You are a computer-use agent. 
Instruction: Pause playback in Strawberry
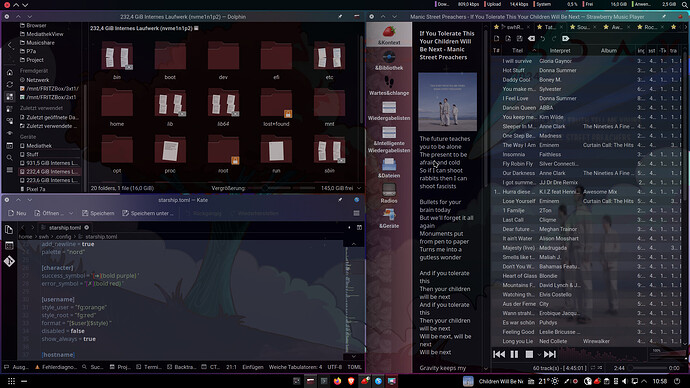click(514, 354)
